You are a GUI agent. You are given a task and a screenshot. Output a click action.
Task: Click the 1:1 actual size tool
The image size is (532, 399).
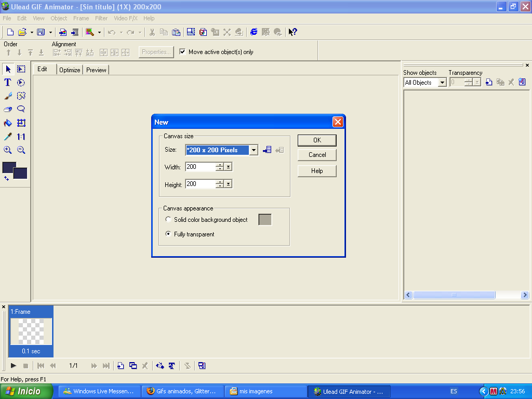(21, 137)
